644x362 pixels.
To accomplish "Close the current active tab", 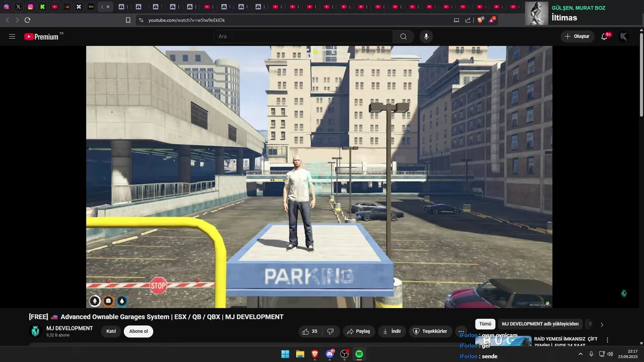I will (108, 7).
